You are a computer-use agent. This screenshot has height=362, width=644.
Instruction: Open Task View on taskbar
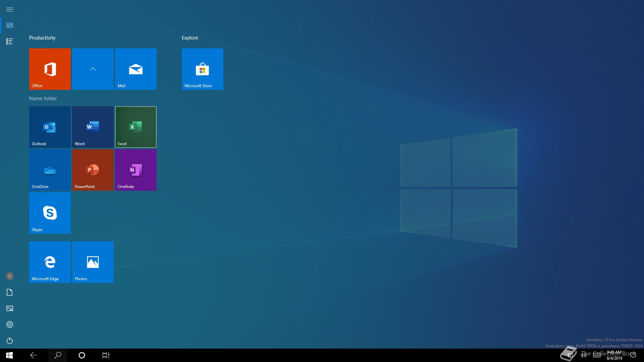coord(106,355)
